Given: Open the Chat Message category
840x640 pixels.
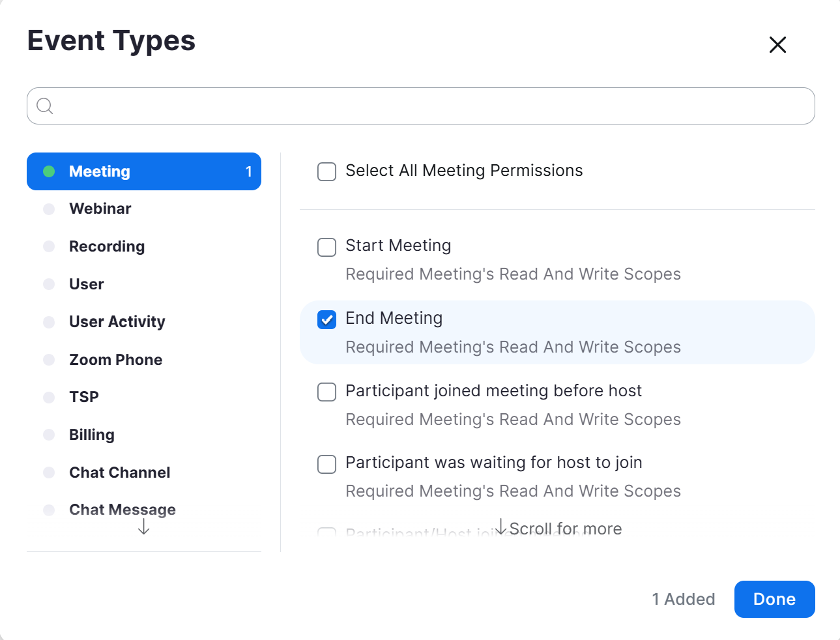Looking at the screenshot, I should [123, 510].
